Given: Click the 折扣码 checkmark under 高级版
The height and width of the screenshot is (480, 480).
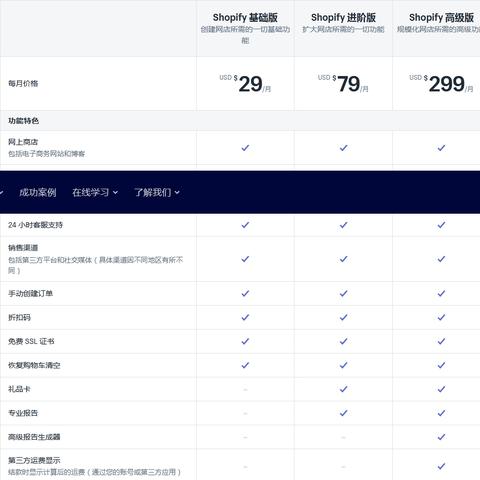Looking at the screenshot, I should pos(441,317).
